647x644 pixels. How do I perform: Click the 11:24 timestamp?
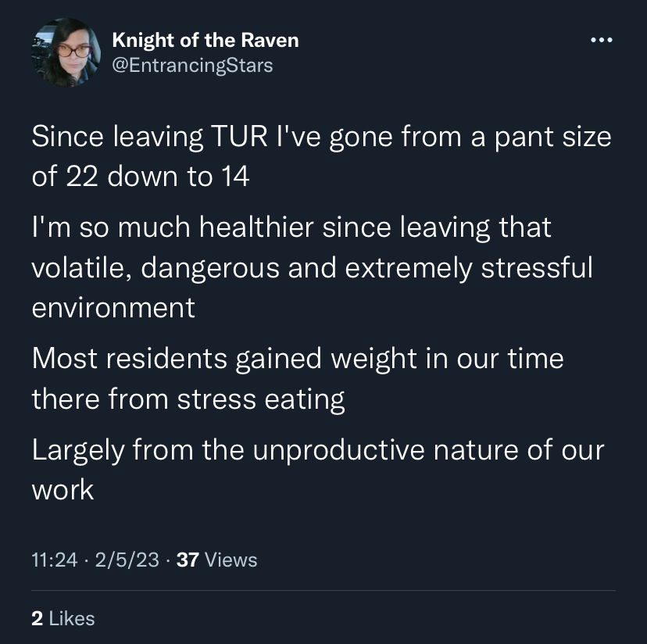tap(55, 560)
